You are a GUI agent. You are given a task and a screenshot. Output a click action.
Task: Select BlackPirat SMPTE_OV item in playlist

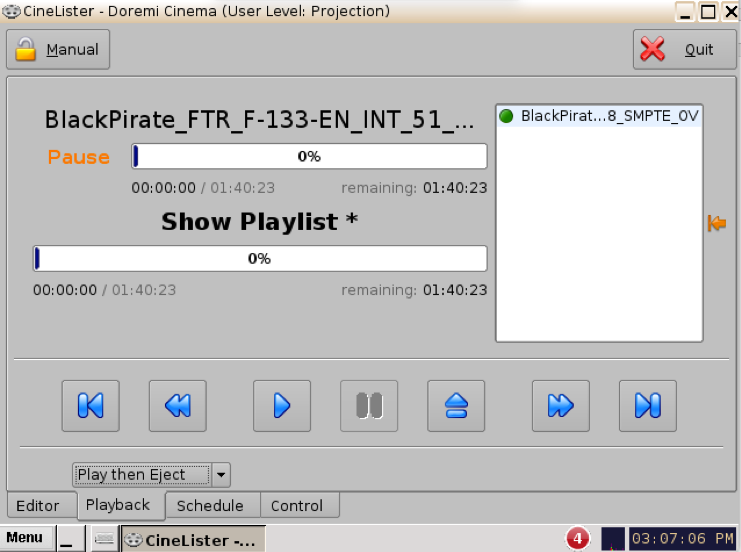(x=599, y=116)
